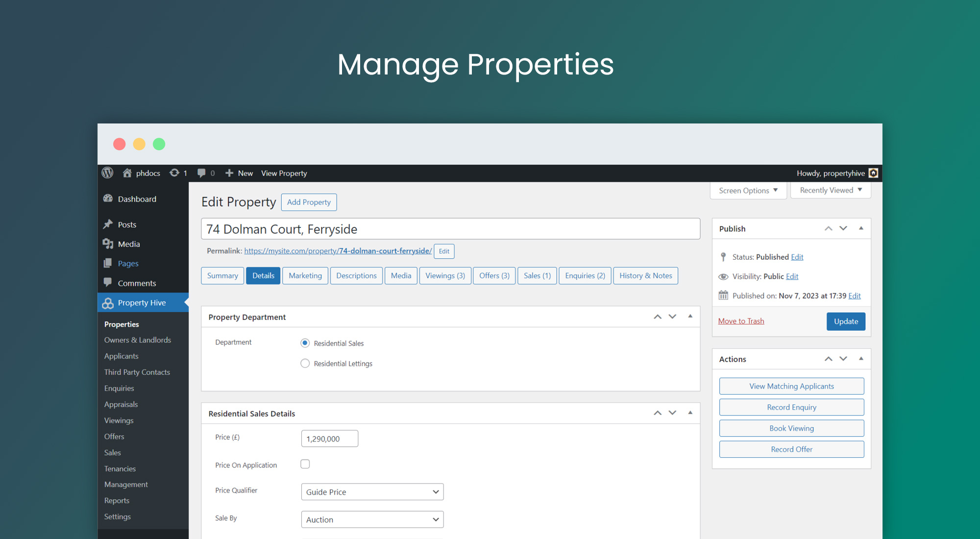Click the WordPress logo icon
Screen dimensions: 980x539
[107, 173]
